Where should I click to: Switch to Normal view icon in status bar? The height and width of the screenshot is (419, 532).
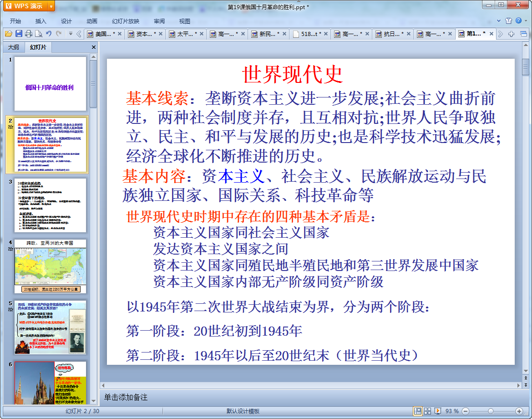click(x=418, y=411)
